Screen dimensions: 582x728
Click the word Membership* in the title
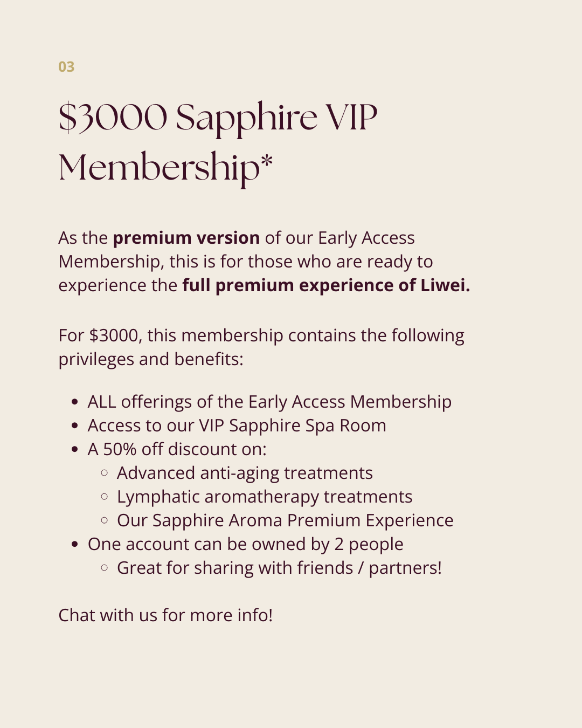click(x=165, y=168)
